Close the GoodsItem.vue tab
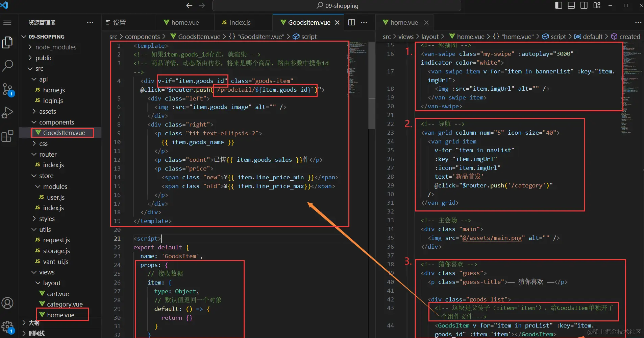Screen dimensions: 644x338 [337, 22]
